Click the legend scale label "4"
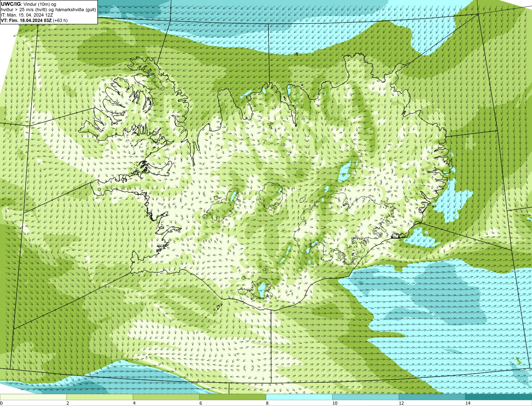Viewport: 532px width, 406px height. point(134,403)
